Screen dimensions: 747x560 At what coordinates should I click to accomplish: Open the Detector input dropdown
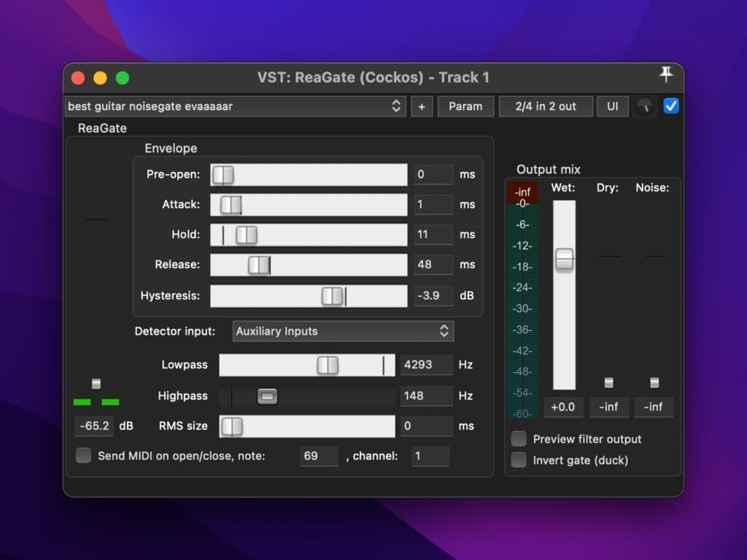(x=343, y=331)
